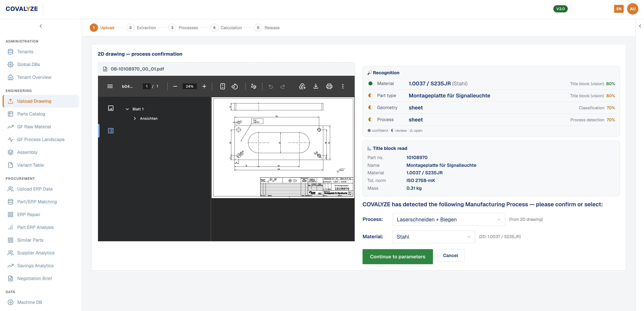The image size is (644, 311).
Task: Open Supplier Analytics page
Action: coord(41,253)
